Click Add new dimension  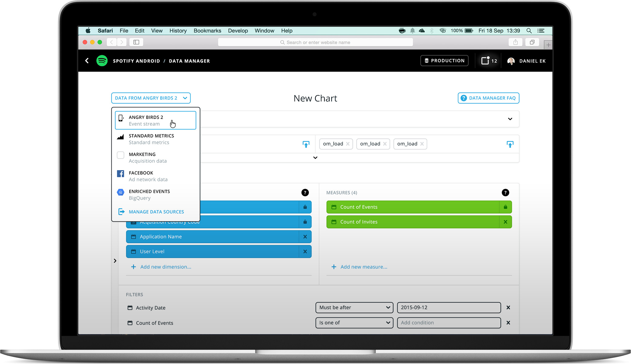[x=161, y=267]
